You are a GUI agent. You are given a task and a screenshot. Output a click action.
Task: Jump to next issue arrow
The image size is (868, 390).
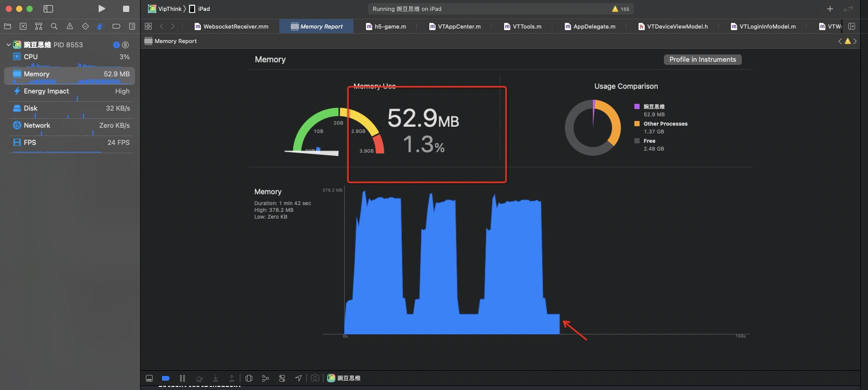tap(855, 41)
